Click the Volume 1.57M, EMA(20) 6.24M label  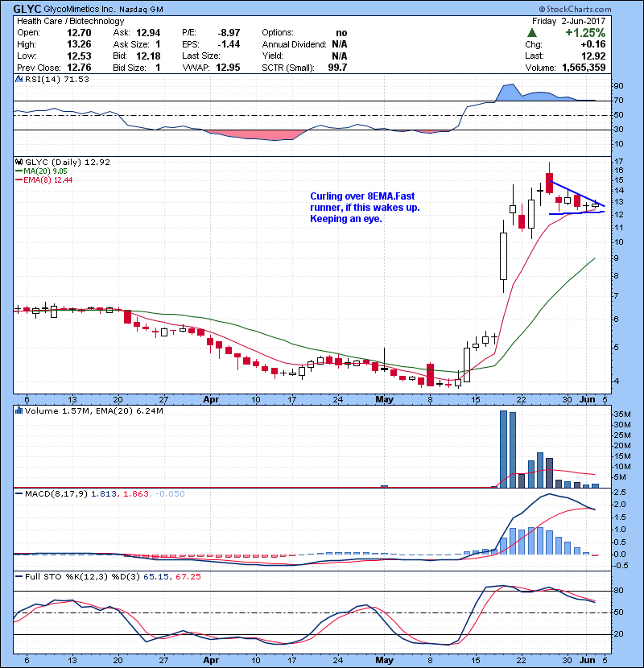tap(93, 410)
